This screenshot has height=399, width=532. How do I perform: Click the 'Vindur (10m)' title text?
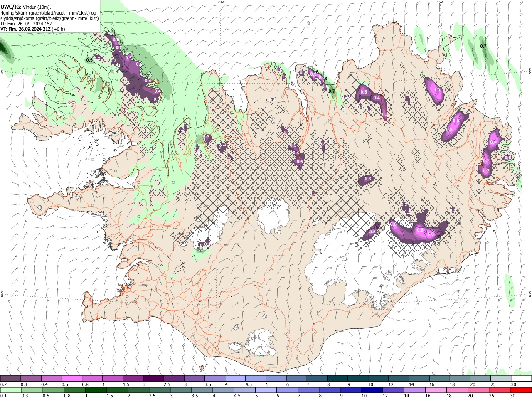click(36, 7)
